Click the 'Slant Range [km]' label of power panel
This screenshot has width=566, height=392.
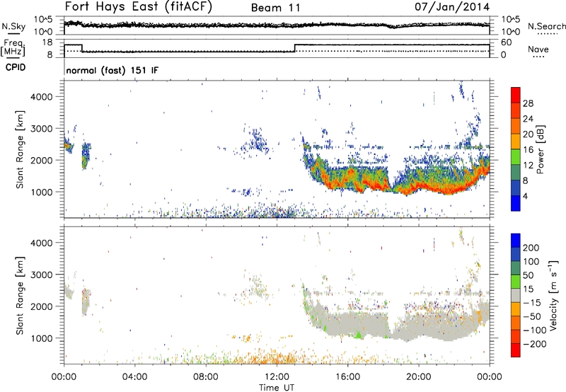coord(20,149)
